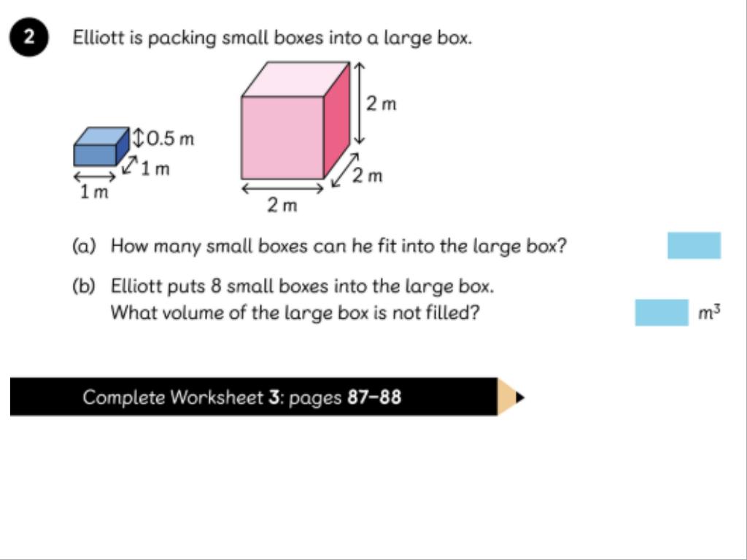Click the "pages 87–88" text
Viewport: 747px width, 560px height.
point(345,397)
